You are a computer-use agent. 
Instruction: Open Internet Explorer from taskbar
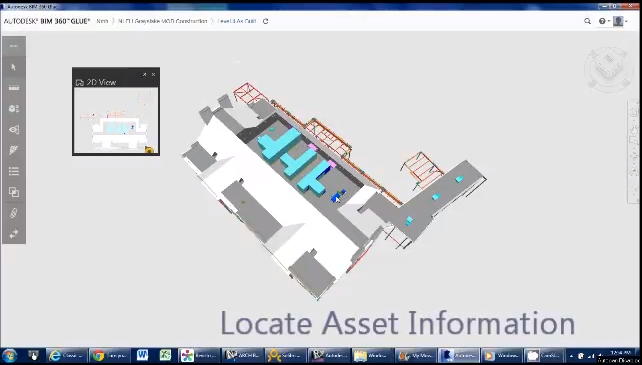click(67, 356)
